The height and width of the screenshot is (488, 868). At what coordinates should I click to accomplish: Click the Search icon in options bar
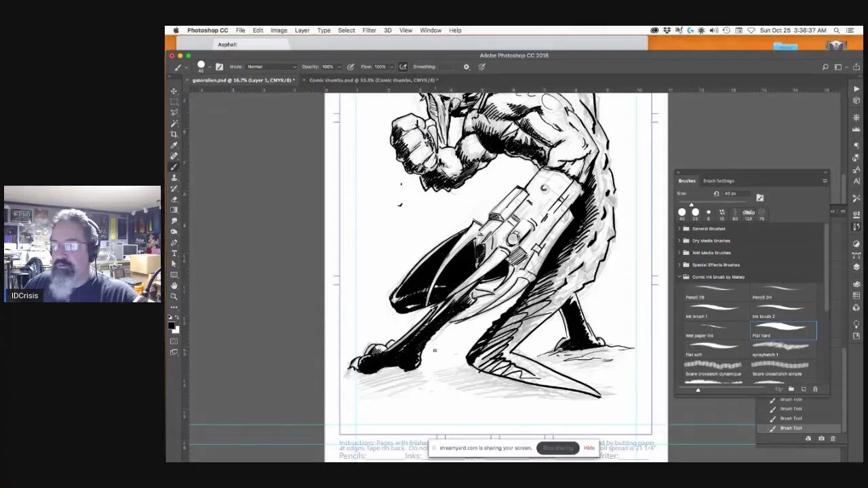tap(825, 67)
